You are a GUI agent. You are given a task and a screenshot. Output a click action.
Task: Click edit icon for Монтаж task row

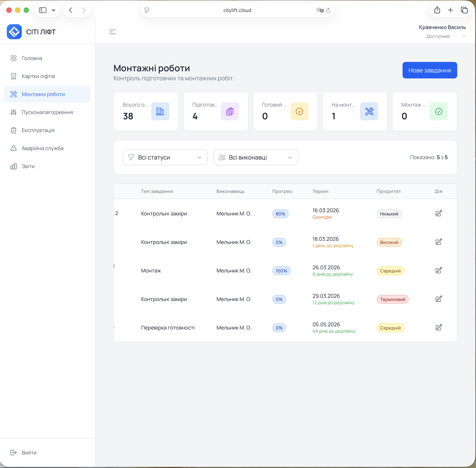coord(439,270)
